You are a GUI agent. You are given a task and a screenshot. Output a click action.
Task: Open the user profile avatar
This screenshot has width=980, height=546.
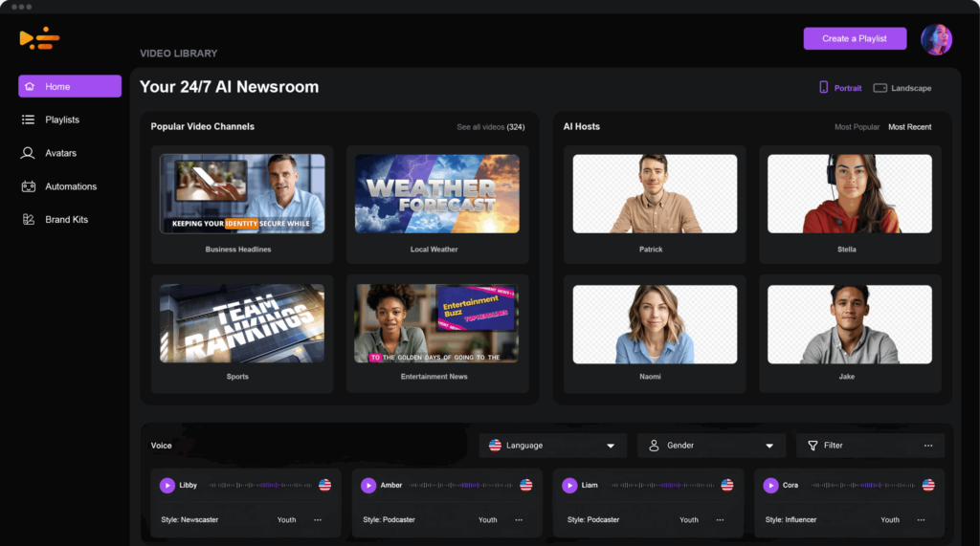936,39
